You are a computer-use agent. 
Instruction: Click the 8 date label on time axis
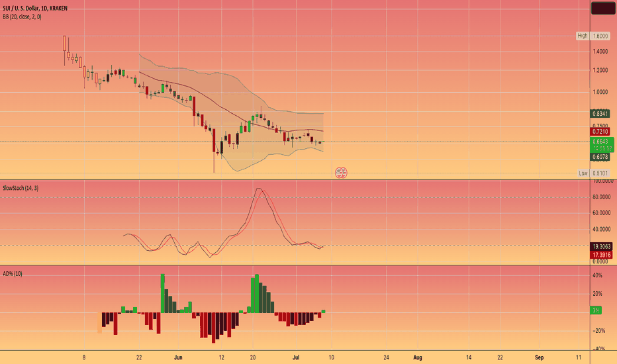click(x=84, y=357)
